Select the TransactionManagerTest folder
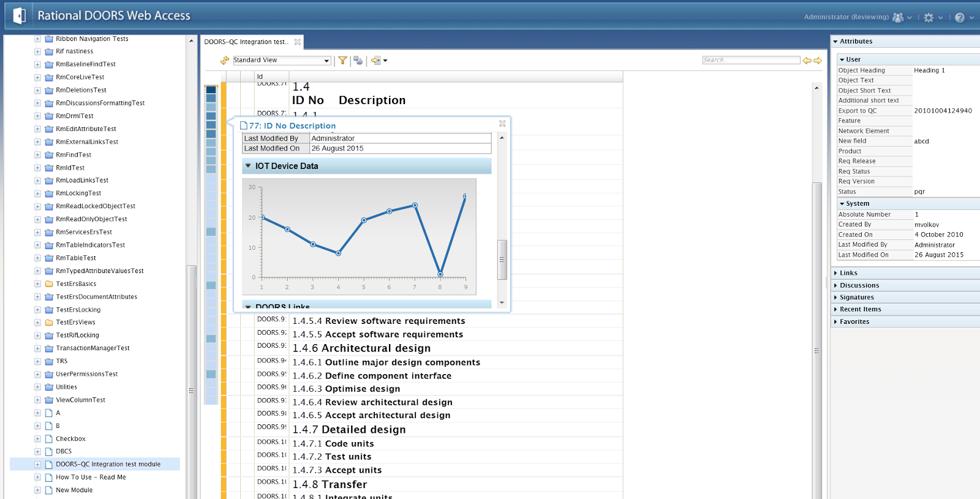The height and width of the screenshot is (499, 980). [x=93, y=348]
